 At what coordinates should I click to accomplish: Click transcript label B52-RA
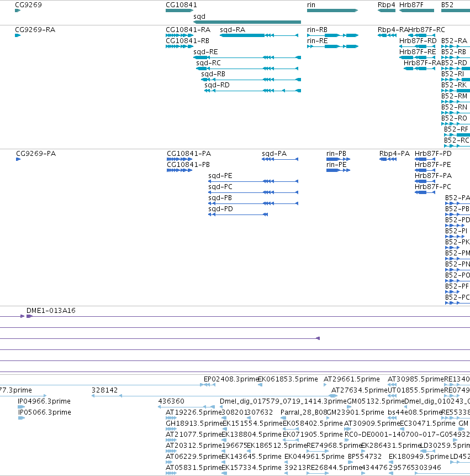pos(454,41)
